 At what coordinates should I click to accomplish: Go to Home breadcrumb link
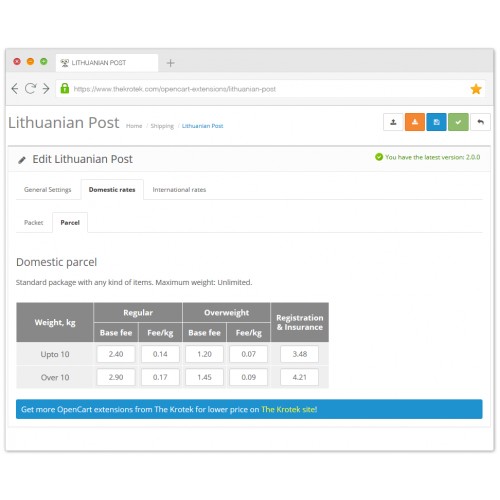click(x=134, y=126)
